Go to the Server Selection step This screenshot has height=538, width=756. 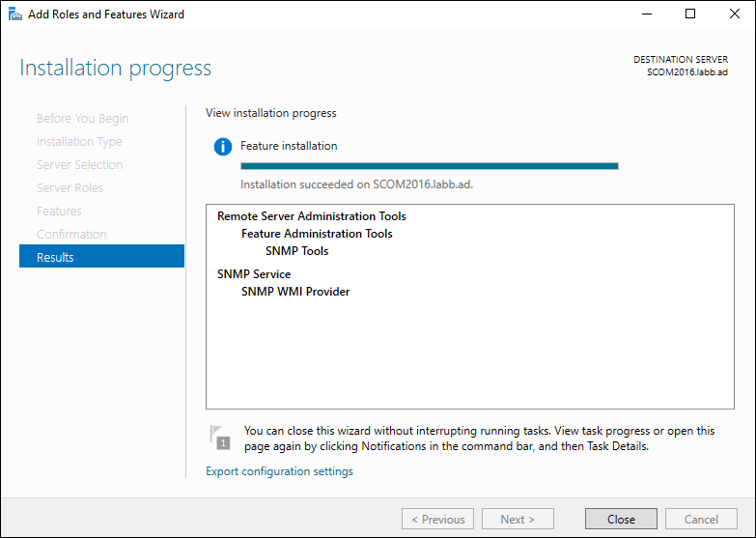[79, 164]
